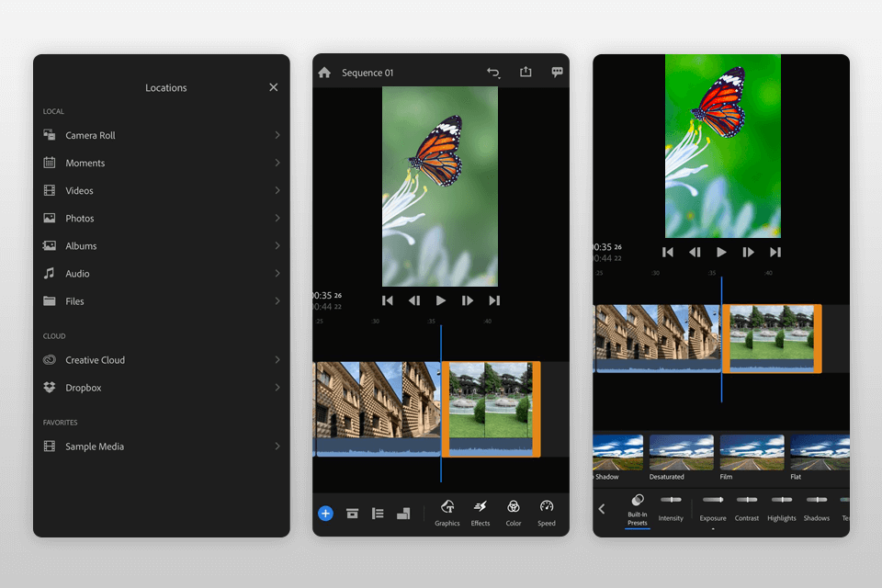Close the Locations panel
The image size is (882, 588).
[x=274, y=87]
